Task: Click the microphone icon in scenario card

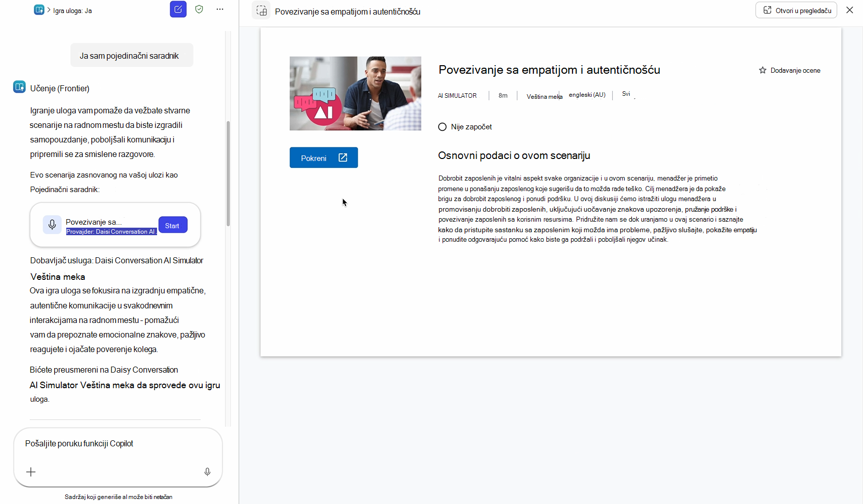Action: 52,225
